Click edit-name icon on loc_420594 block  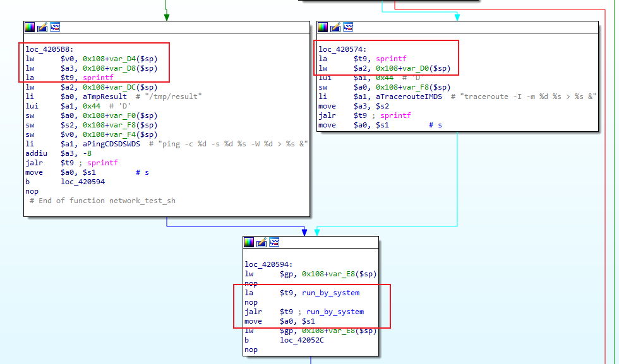click(x=261, y=242)
